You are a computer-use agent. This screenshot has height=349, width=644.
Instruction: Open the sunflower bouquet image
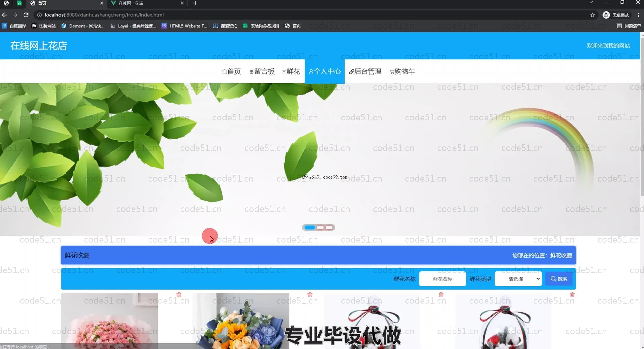point(241,321)
